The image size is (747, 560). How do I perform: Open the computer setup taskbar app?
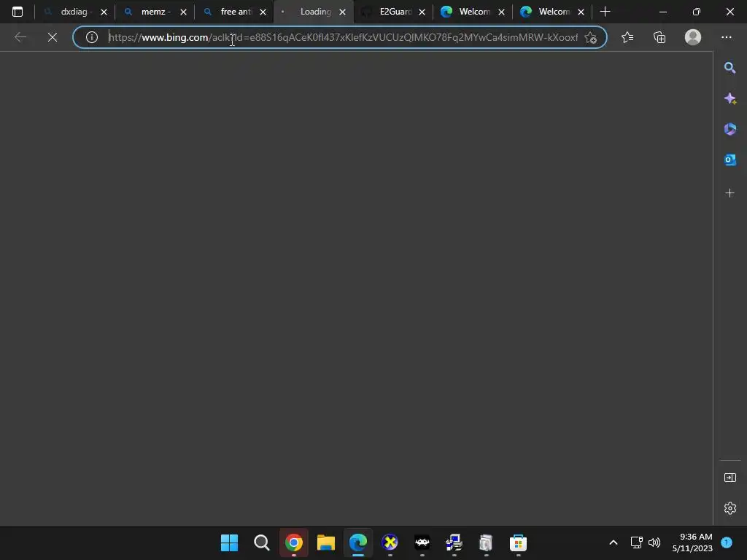tap(454, 542)
